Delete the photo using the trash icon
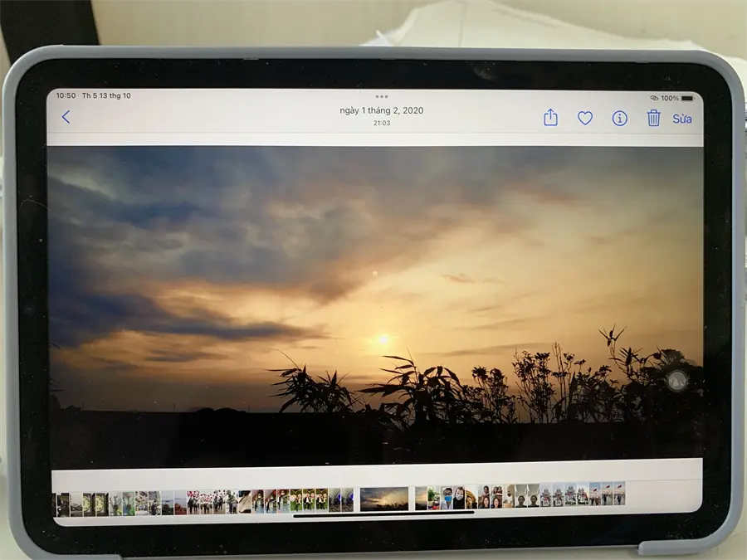 [654, 118]
